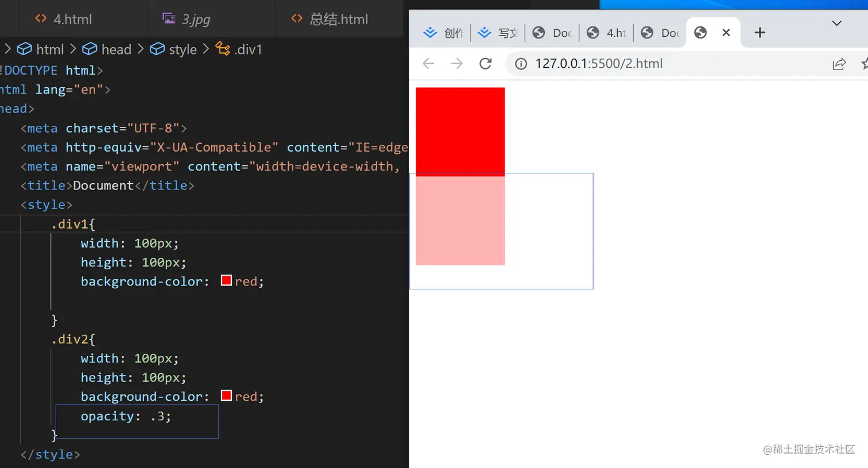Reload the 2.html page
This screenshot has height=468, width=868.
click(486, 63)
